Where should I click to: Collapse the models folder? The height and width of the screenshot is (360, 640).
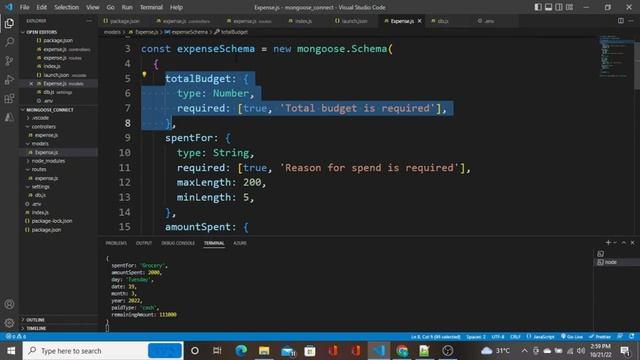(x=40, y=144)
